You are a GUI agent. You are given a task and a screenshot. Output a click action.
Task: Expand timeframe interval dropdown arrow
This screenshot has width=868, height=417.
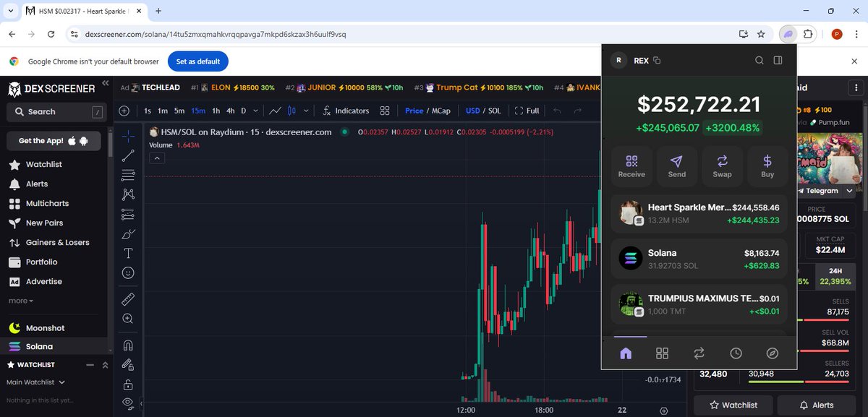point(256,111)
